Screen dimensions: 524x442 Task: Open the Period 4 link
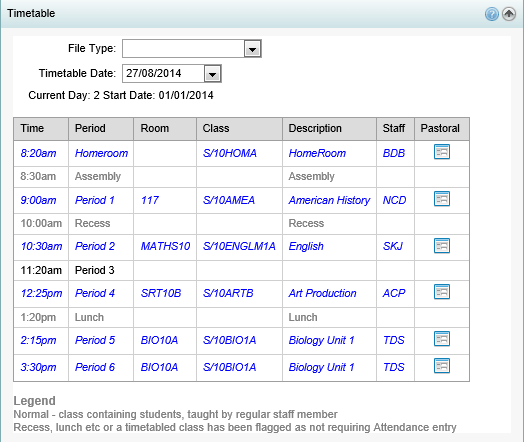(95, 293)
